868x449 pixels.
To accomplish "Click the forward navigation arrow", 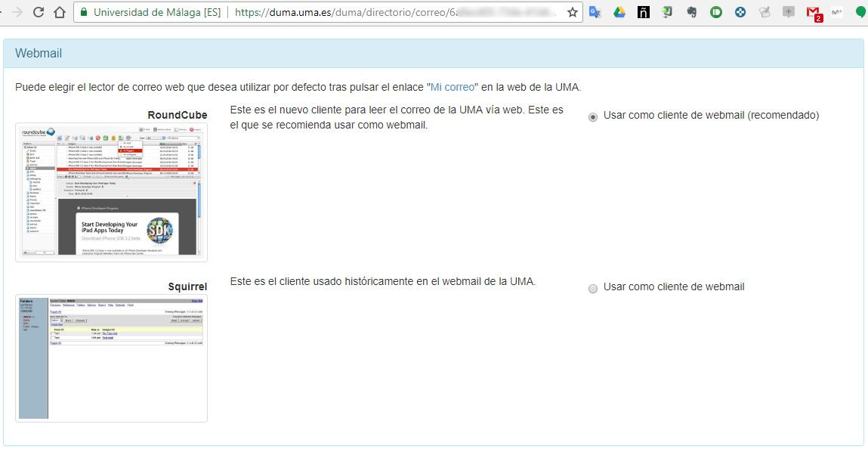I will click(x=14, y=13).
